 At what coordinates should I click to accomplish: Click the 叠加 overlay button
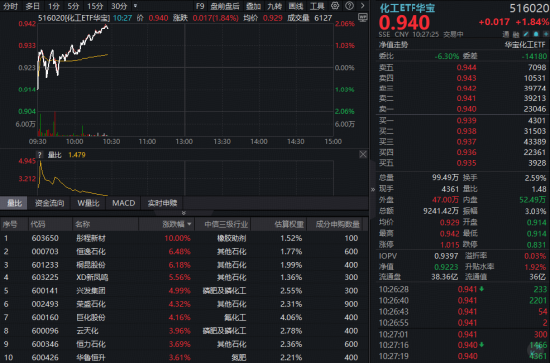point(253,6)
